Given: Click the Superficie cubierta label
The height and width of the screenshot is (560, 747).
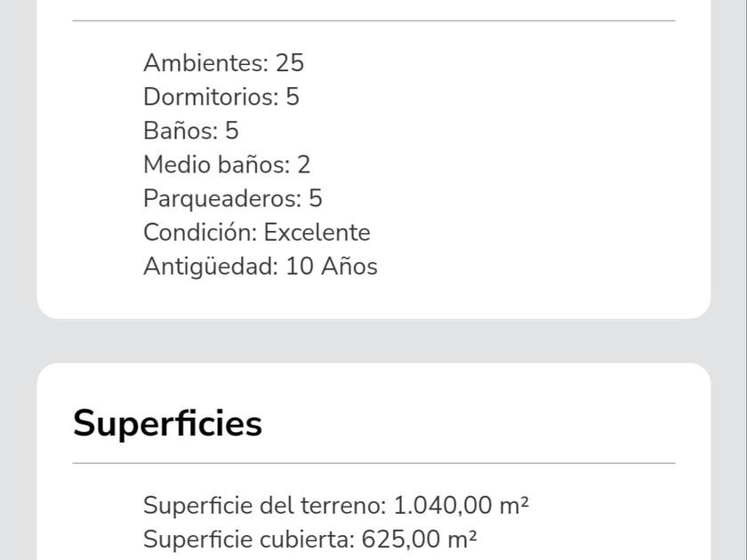Looking at the screenshot, I should coord(246,540).
